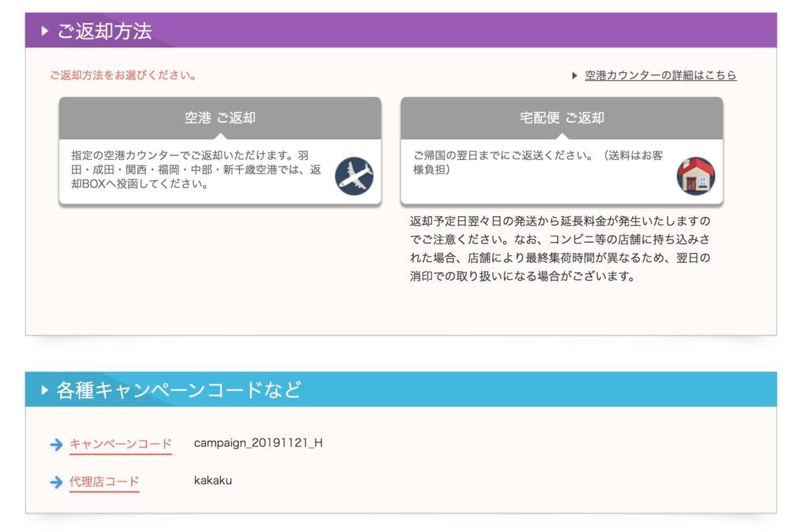
Task: Collapse the 各種キャンペーンコードなど section via header triangle
Action: point(45,389)
